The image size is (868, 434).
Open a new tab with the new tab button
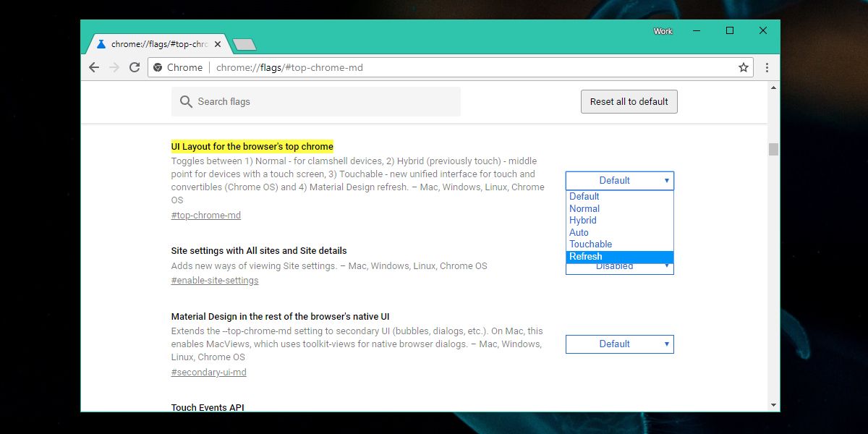pos(244,45)
